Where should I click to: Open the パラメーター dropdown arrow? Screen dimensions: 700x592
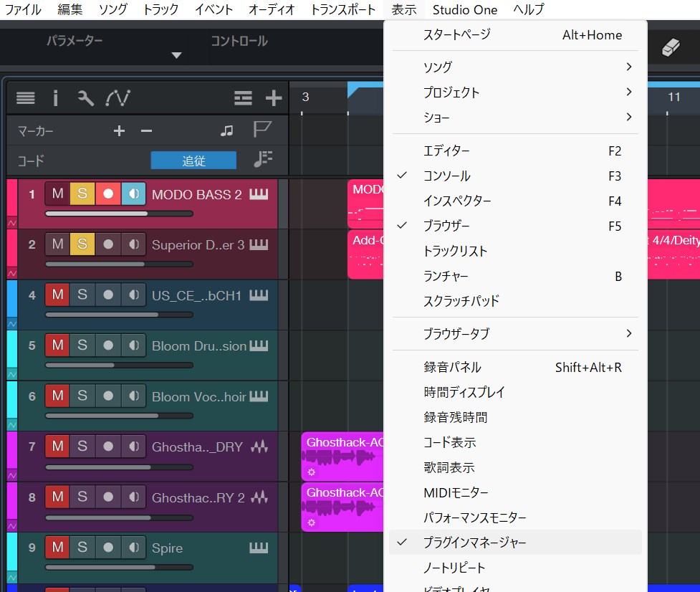point(176,55)
